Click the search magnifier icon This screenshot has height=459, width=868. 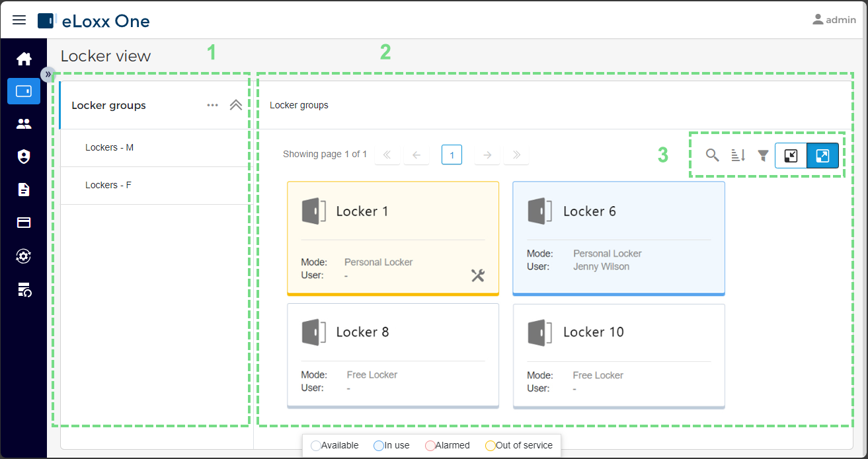[x=712, y=155]
